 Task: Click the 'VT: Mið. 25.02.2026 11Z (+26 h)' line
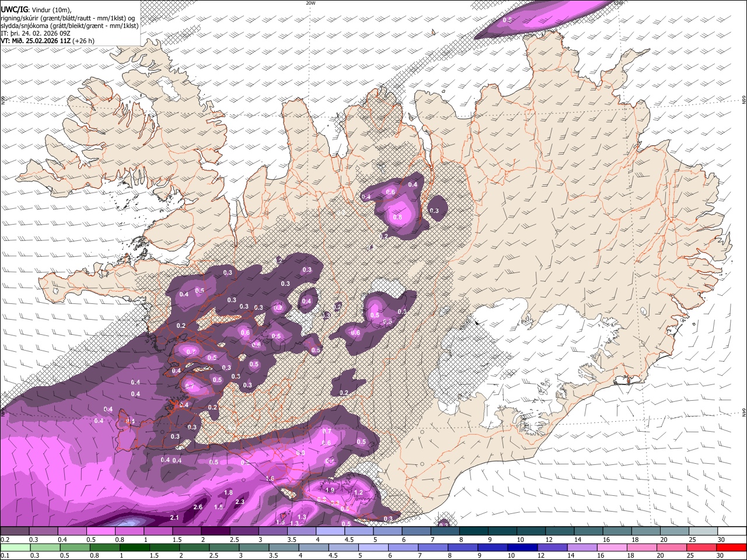click(x=47, y=41)
